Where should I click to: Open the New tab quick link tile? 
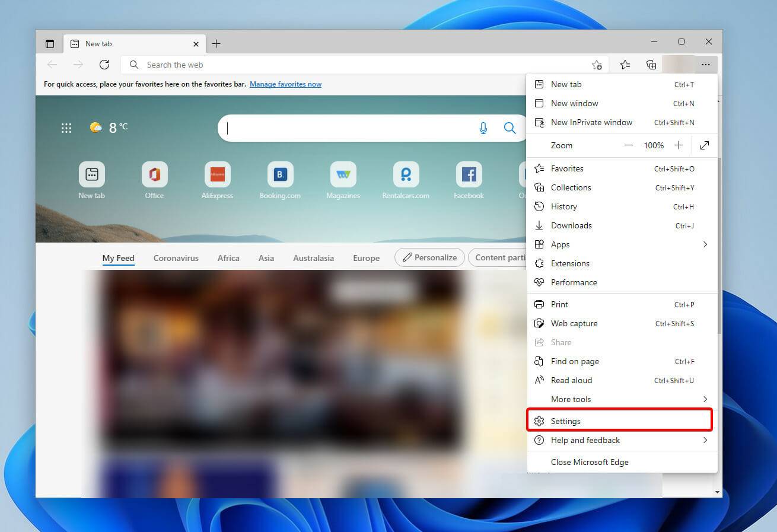point(91,180)
